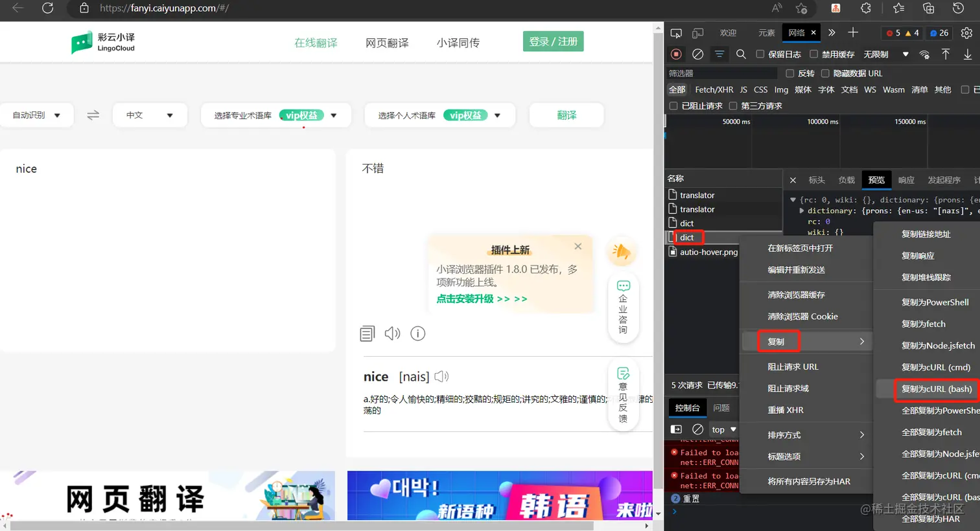Reload the page with the refresh icon
The height and width of the screenshot is (531, 980).
pos(47,8)
